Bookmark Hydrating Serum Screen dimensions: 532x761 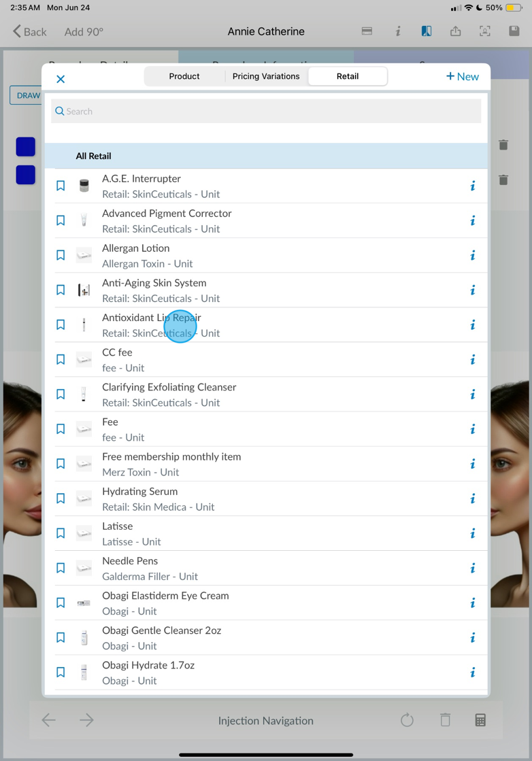[61, 498]
